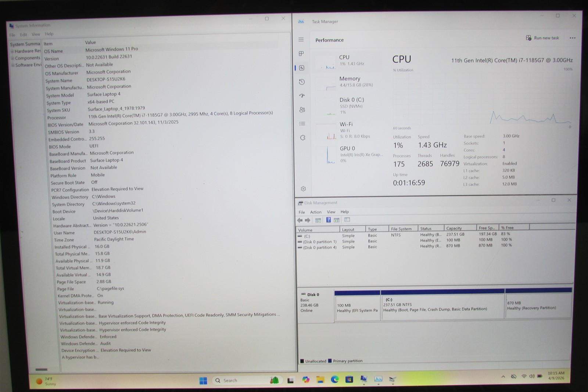The image size is (588, 392).
Task: Sort by Capacity column header
Action: 460,228
